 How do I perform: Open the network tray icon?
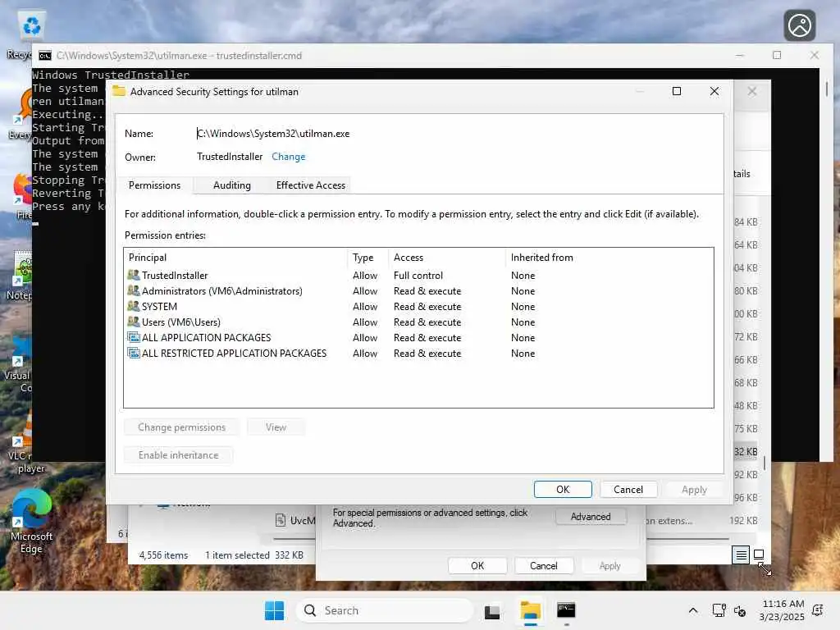click(719, 610)
